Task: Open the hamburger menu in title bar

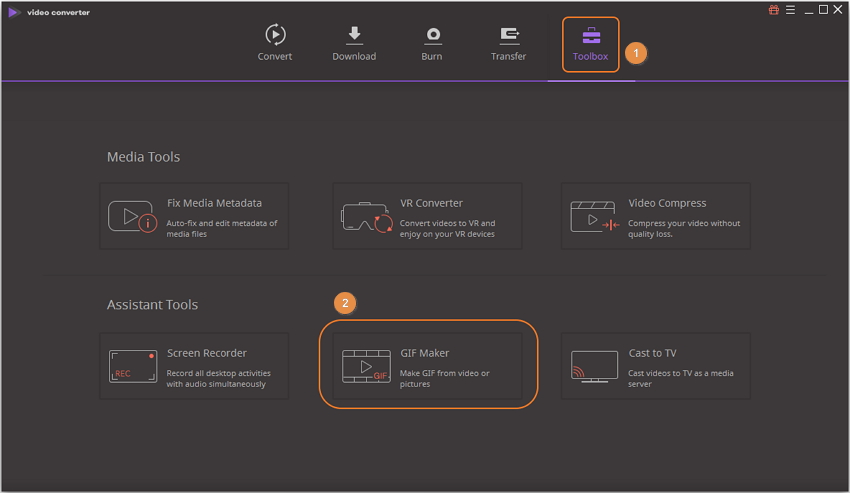Action: click(x=790, y=10)
